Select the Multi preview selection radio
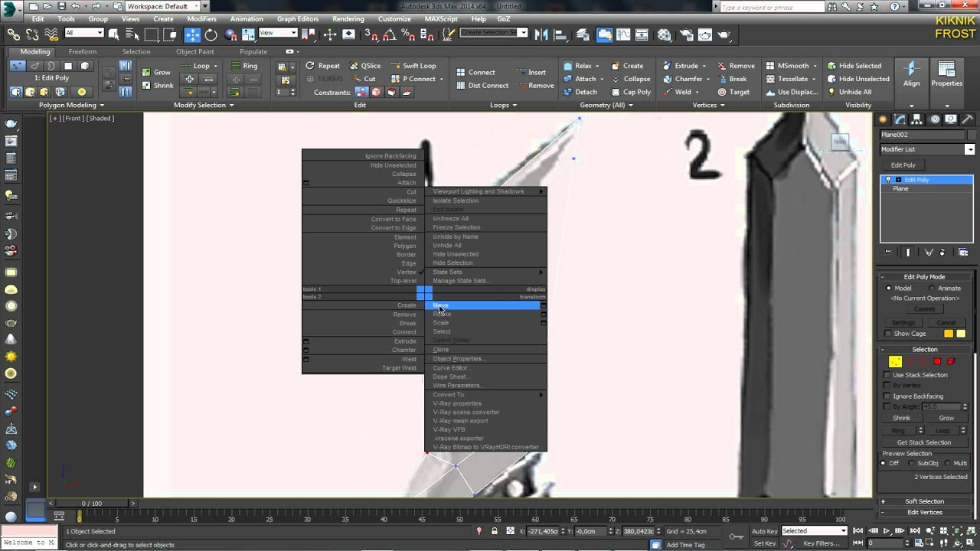Image resolution: width=980 pixels, height=551 pixels. click(x=948, y=463)
